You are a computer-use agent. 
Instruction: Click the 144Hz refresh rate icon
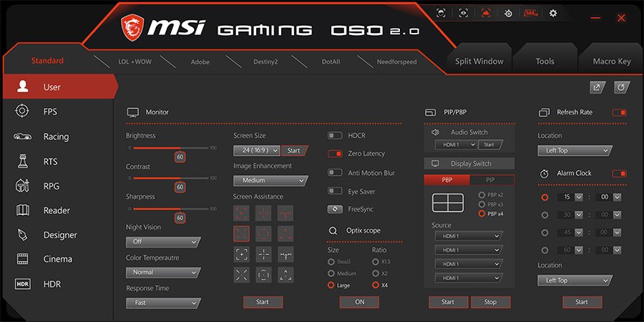[x=531, y=13]
